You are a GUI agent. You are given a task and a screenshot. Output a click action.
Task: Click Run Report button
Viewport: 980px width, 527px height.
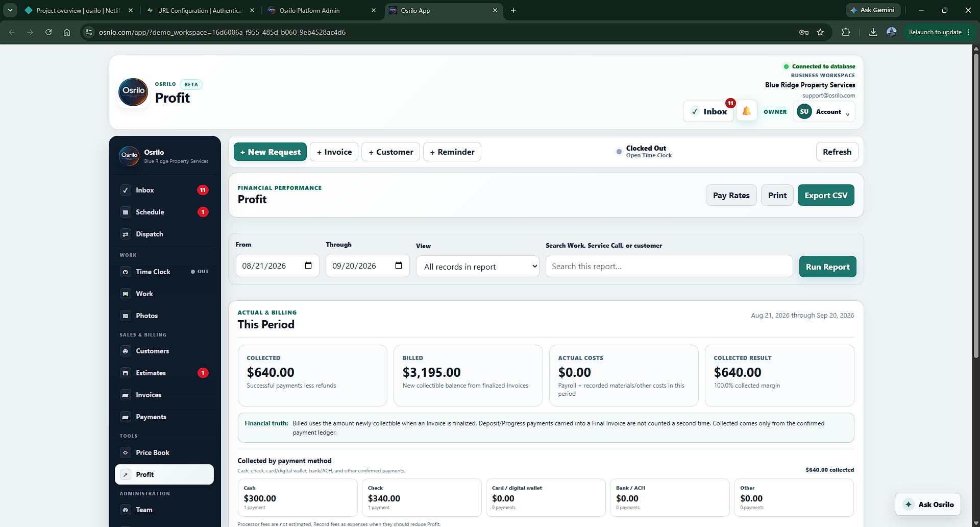(827, 267)
